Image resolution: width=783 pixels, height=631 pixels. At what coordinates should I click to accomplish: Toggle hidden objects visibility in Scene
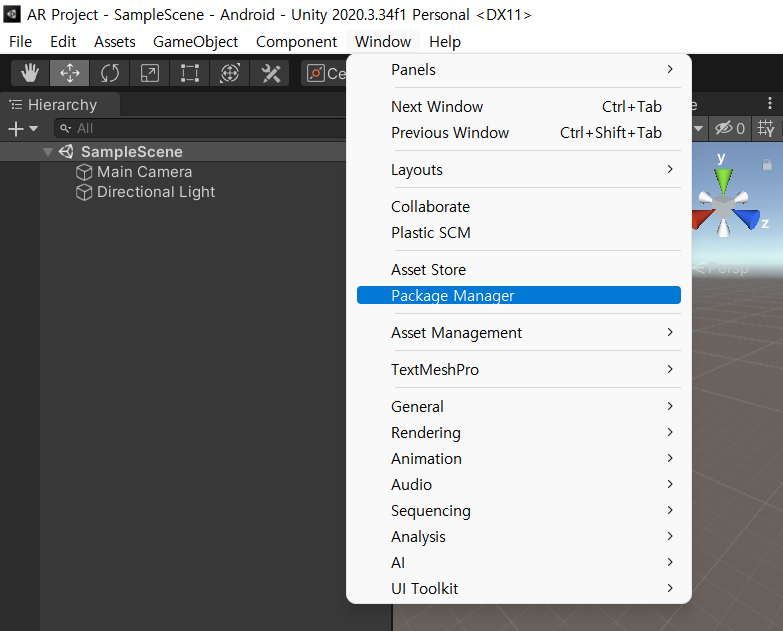point(730,128)
